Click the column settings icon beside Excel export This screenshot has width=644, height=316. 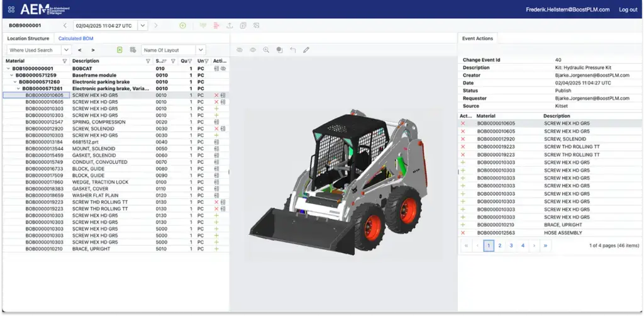tap(133, 50)
